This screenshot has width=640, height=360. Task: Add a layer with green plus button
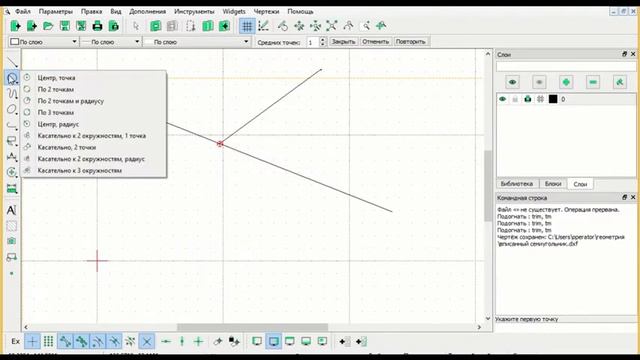pos(566,82)
